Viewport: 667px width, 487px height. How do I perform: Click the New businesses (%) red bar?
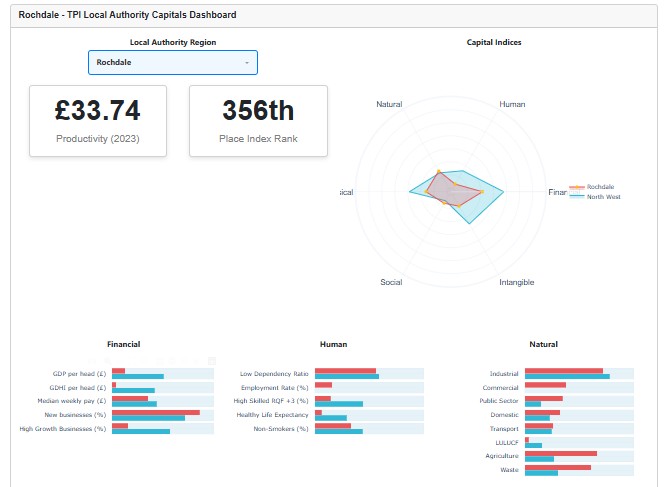[155, 412]
